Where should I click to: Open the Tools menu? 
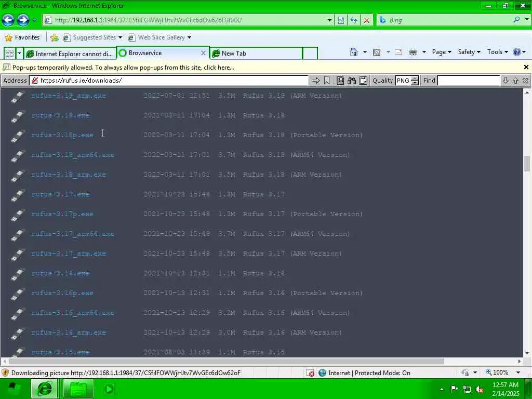pyautogui.click(x=497, y=52)
